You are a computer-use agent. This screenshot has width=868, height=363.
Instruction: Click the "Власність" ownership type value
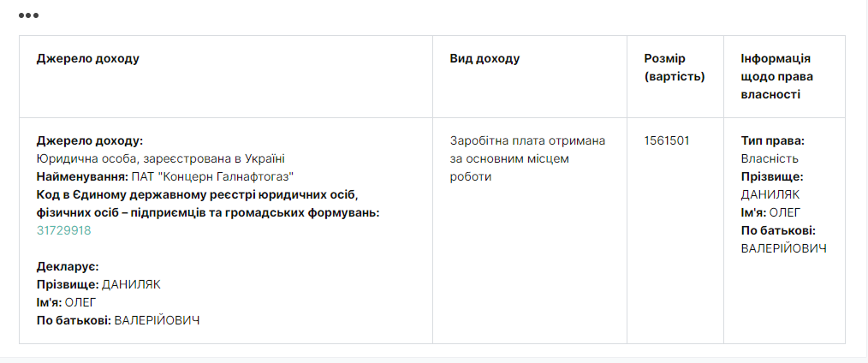770,158
